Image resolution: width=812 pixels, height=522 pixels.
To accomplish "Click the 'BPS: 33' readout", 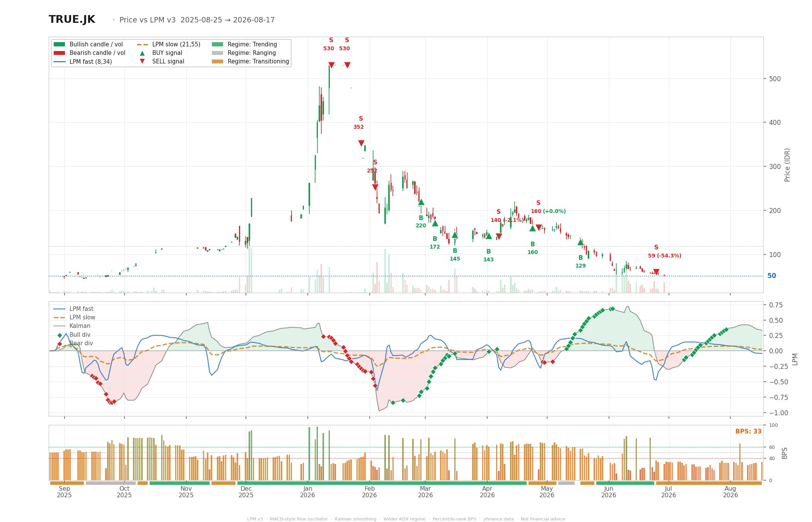I will tap(748, 432).
